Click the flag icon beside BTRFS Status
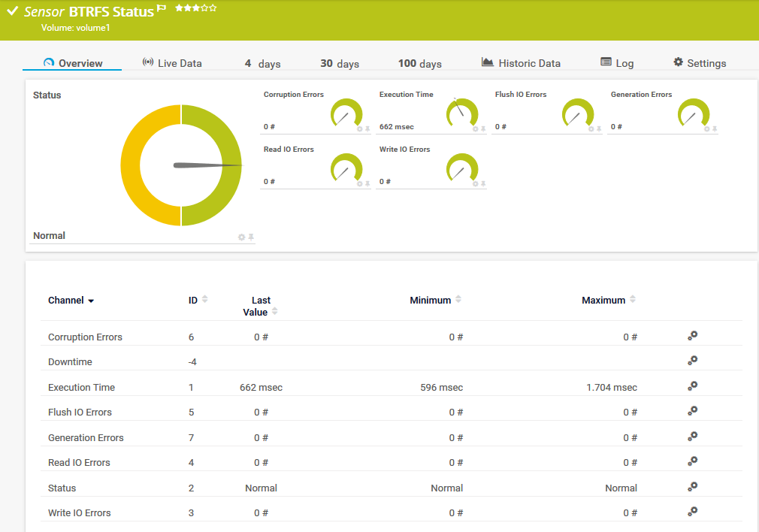Image resolution: width=759 pixels, height=532 pixels. tap(162, 10)
